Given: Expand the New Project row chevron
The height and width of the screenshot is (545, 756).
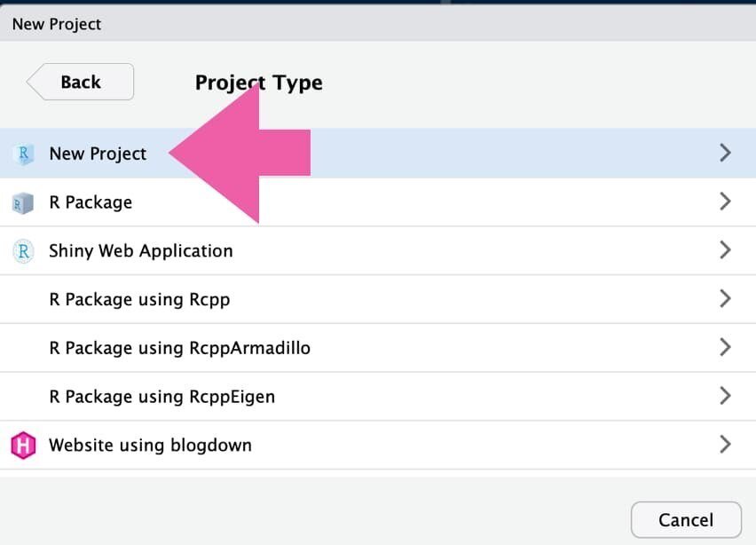Looking at the screenshot, I should tap(725, 153).
